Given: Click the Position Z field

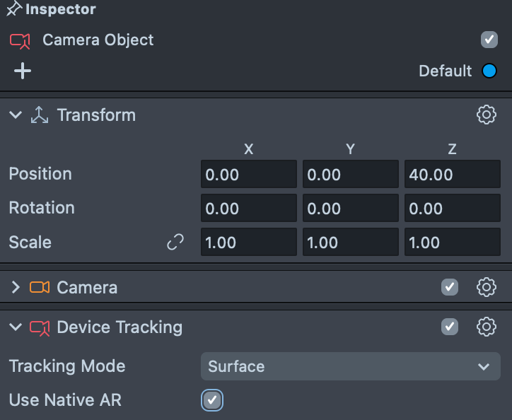Looking at the screenshot, I should 451,174.
